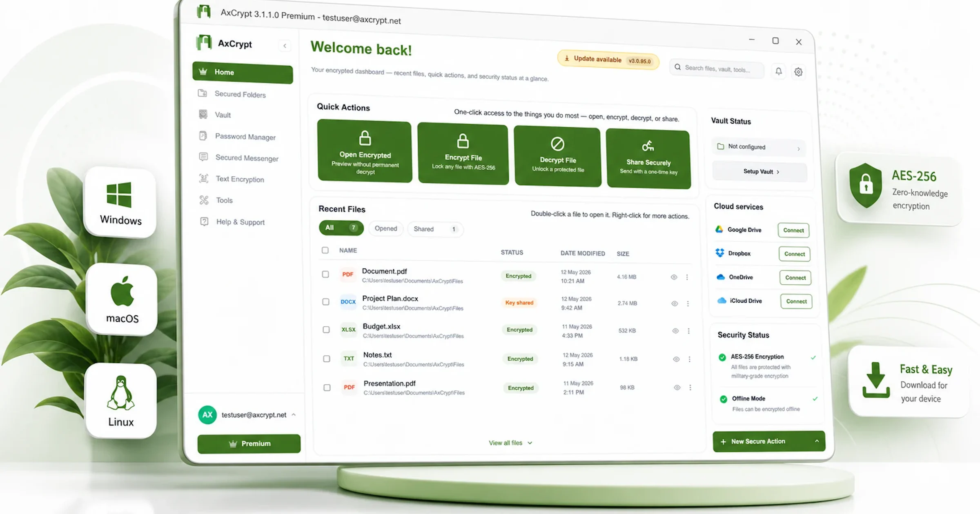This screenshot has width=980, height=514.
Task: Click the Update available badge
Action: 608,60
